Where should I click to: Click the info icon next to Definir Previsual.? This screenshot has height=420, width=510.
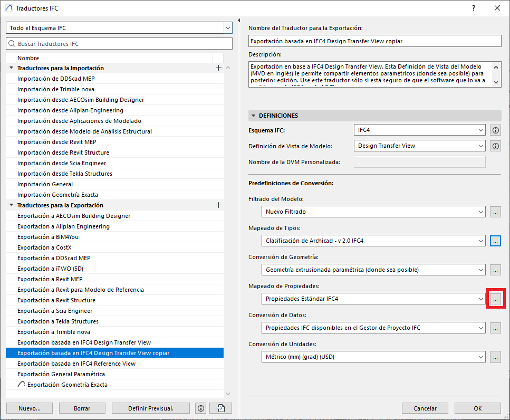(200, 408)
